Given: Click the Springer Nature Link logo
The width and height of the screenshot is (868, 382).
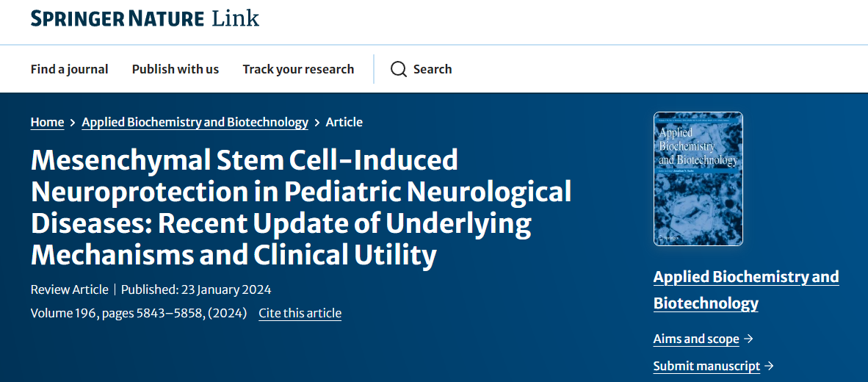Looking at the screenshot, I should point(145,18).
